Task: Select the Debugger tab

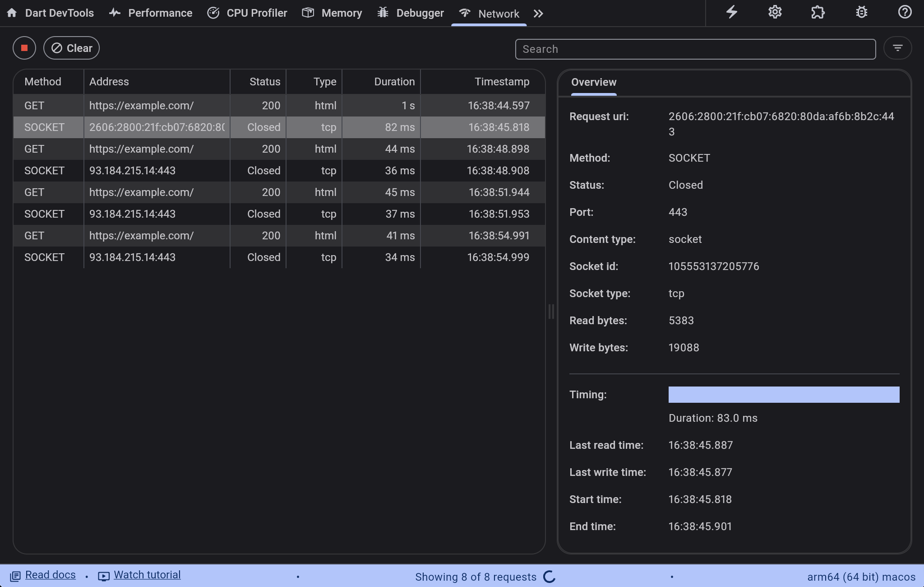Action: click(412, 13)
